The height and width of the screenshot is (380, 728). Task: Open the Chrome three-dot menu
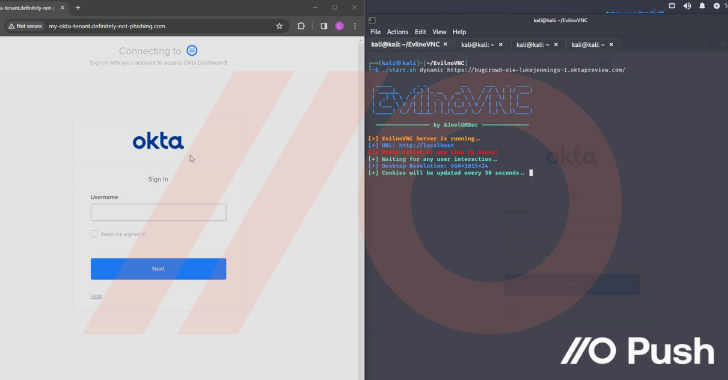click(x=355, y=26)
